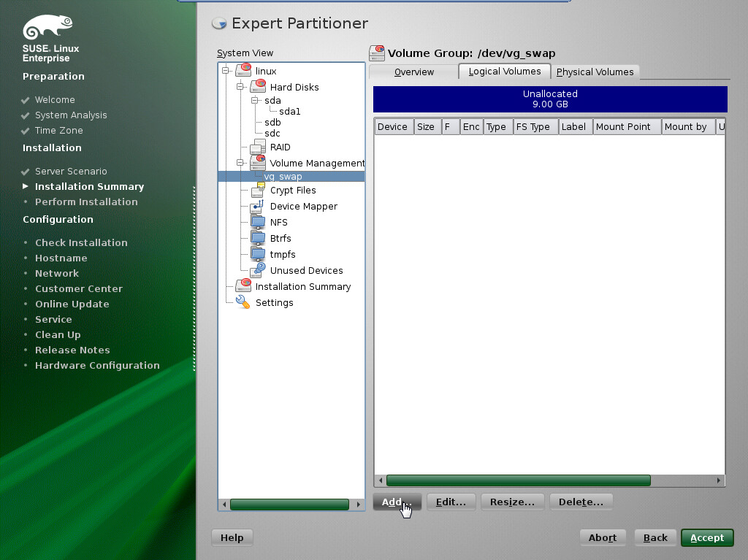
Task: Click the NFS folder icon
Action: click(258, 222)
